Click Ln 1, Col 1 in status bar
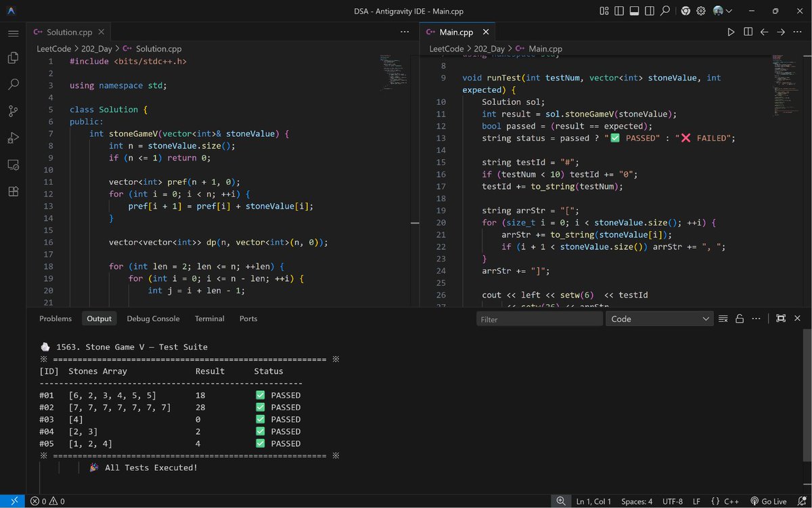The width and height of the screenshot is (812, 508). click(x=593, y=501)
